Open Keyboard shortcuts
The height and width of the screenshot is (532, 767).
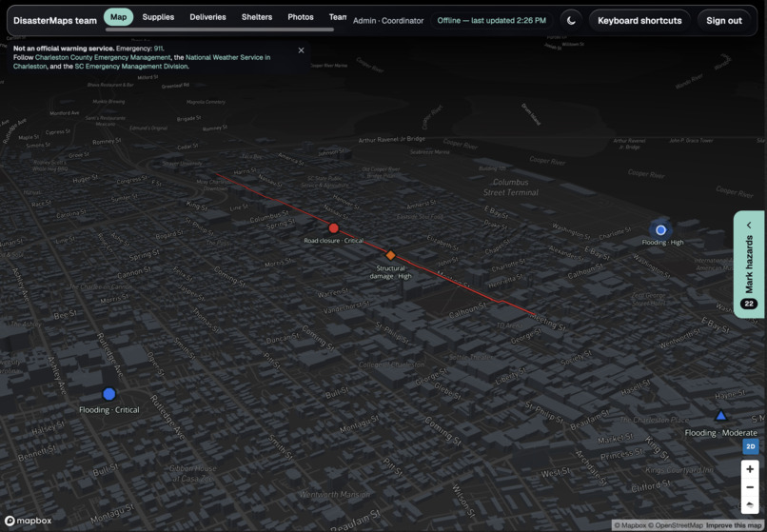point(639,21)
